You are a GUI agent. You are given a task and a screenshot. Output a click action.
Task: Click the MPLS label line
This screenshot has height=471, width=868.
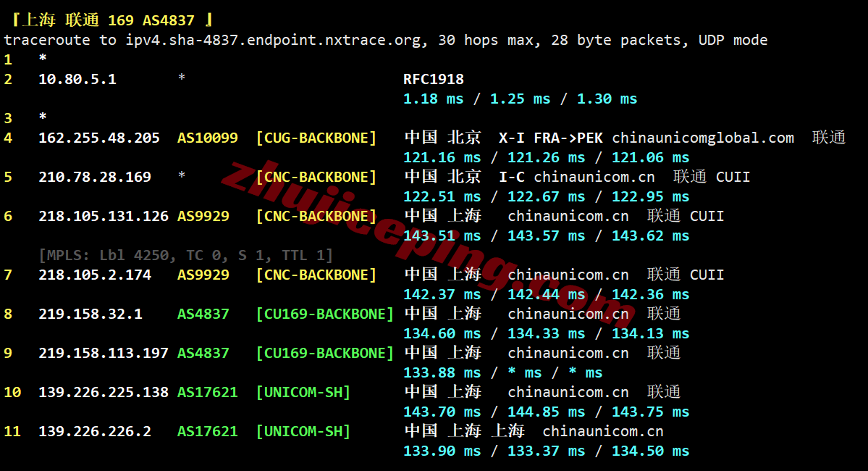tap(186, 256)
